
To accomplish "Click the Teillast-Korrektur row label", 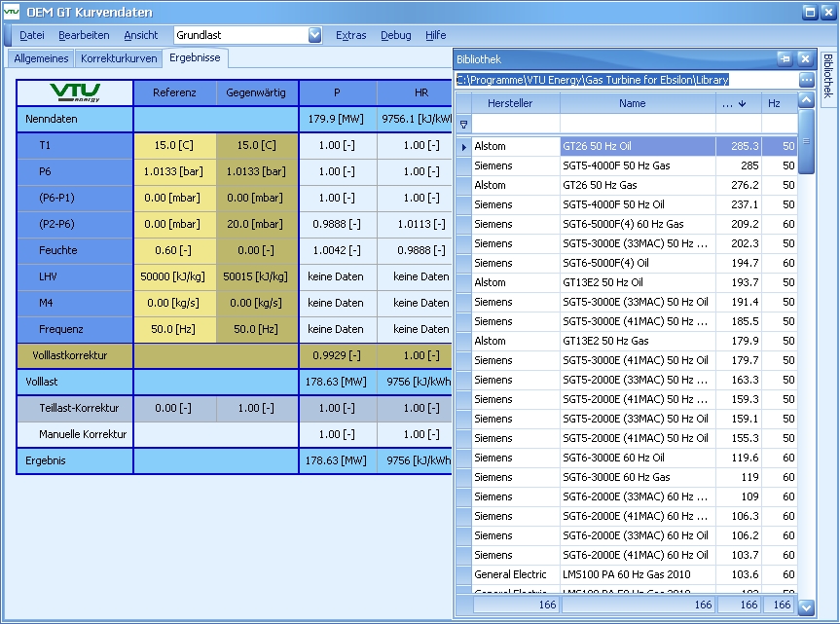I will [75, 408].
